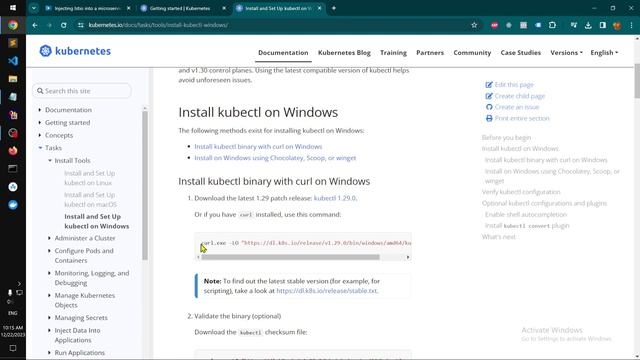Open the Versions dropdown
640x360 pixels.
566,53
